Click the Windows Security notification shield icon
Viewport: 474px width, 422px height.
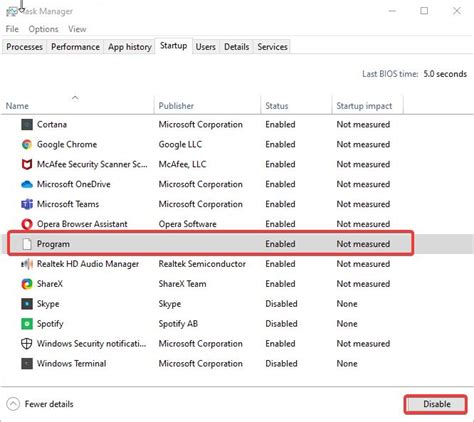pos(27,344)
